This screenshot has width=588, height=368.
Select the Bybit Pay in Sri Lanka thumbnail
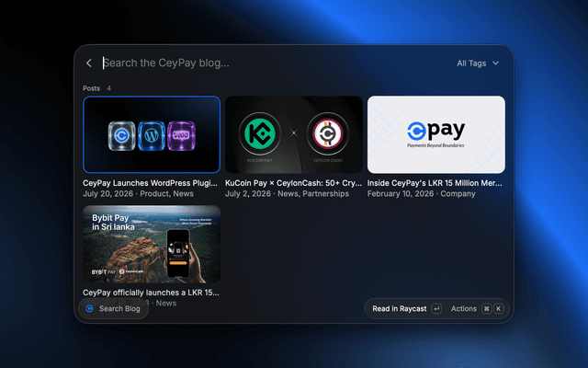pyautogui.click(x=152, y=244)
